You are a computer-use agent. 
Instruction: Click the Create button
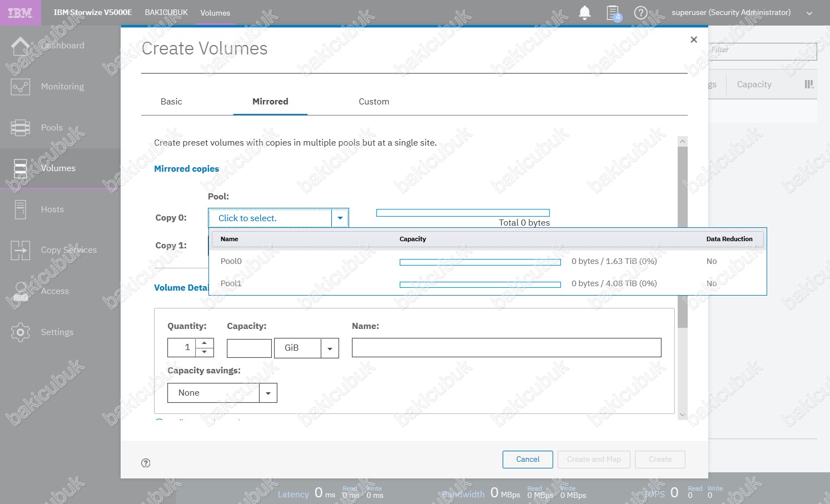tap(660, 460)
